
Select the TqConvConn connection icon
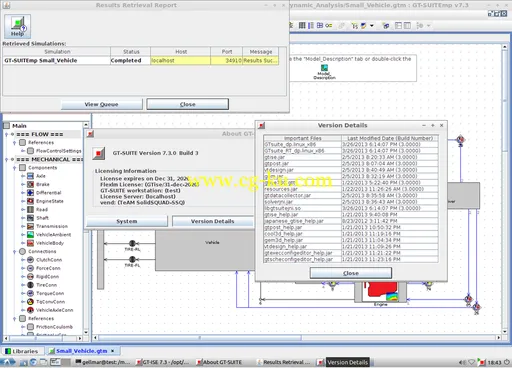tap(30, 301)
